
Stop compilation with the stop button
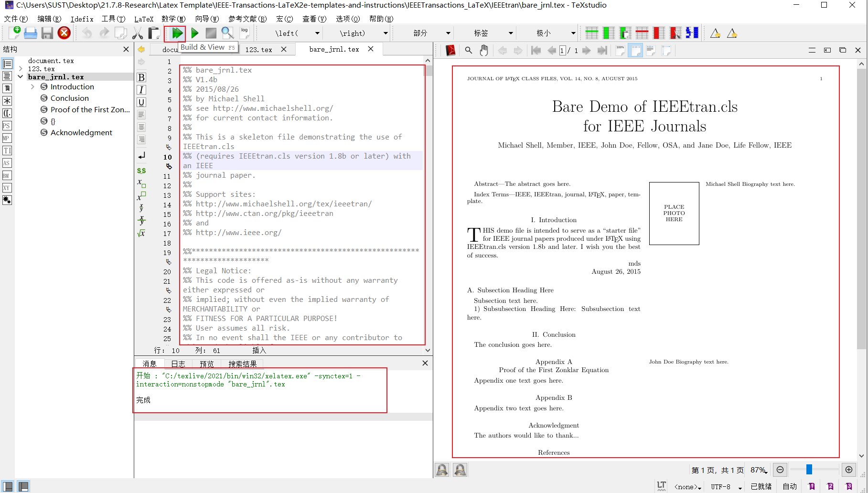tap(210, 33)
